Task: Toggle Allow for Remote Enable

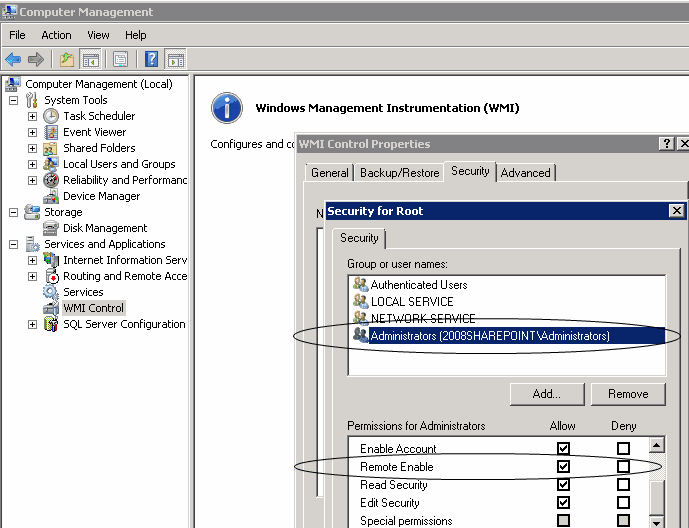Action: [563, 466]
